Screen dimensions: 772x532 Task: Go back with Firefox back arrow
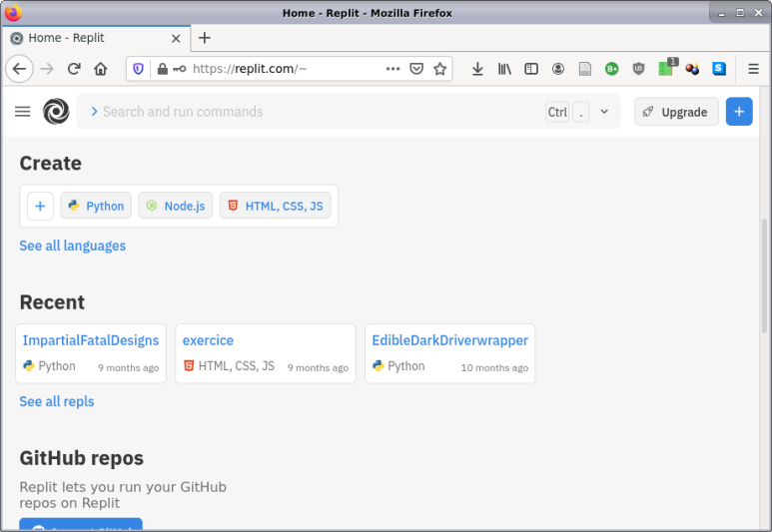[19, 69]
